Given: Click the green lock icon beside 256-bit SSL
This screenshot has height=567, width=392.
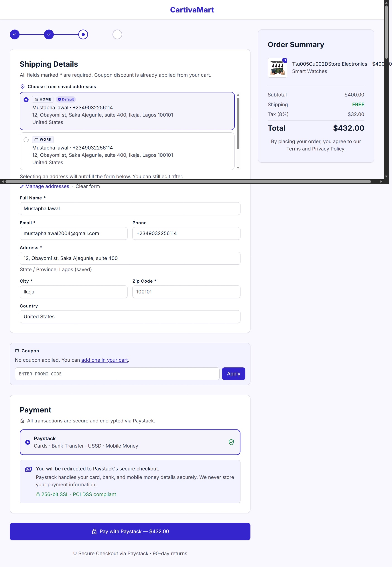Looking at the screenshot, I should coord(38,494).
